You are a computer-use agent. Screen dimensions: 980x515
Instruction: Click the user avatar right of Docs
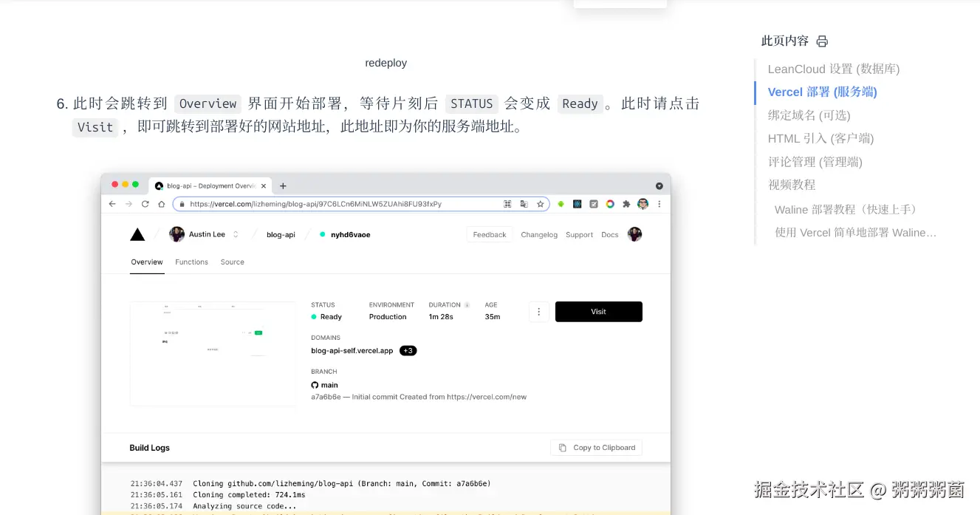coord(635,234)
